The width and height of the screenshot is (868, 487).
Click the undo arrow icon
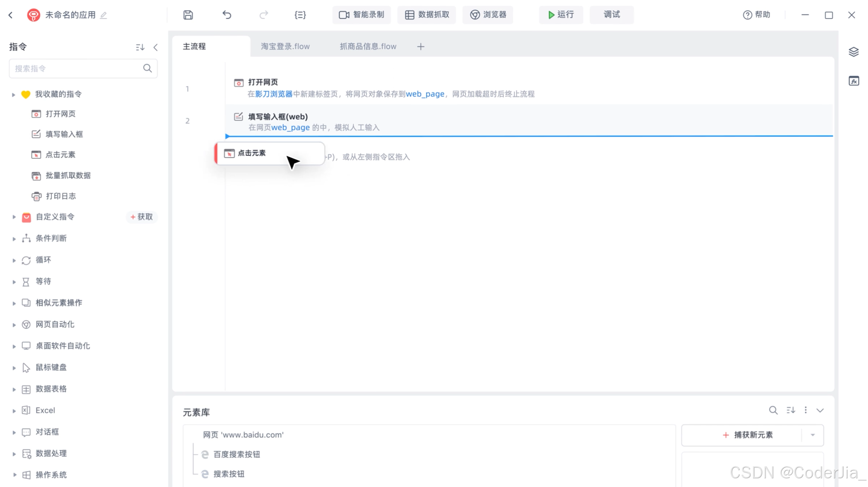227,15
